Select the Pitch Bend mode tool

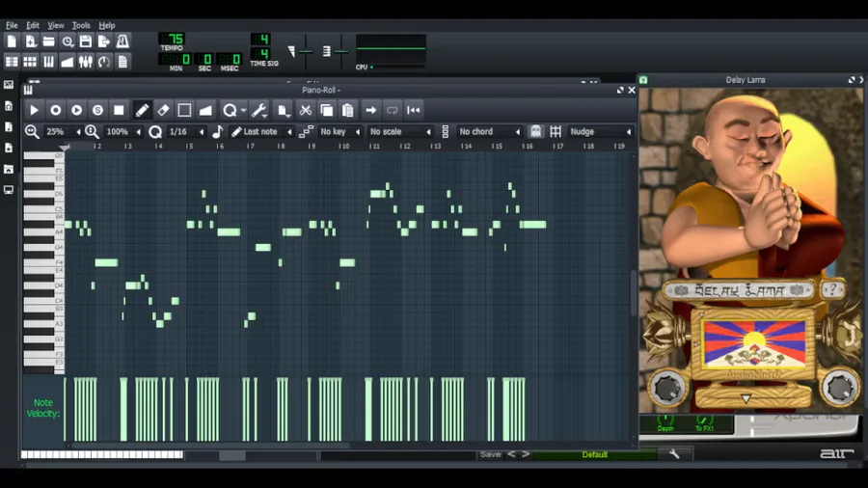205,110
